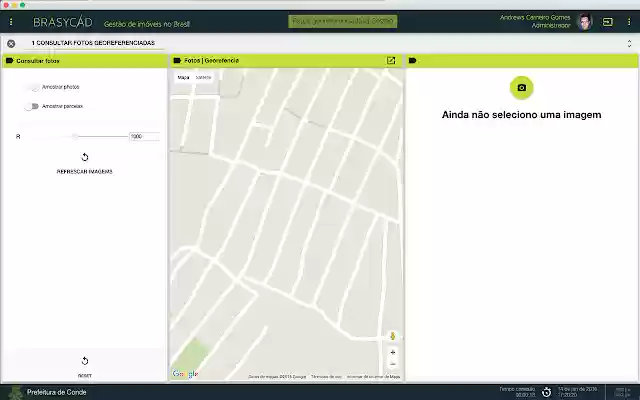This screenshot has width=640, height=400.
Task: Click the BRASYCAD logo
Action: (x=63, y=22)
